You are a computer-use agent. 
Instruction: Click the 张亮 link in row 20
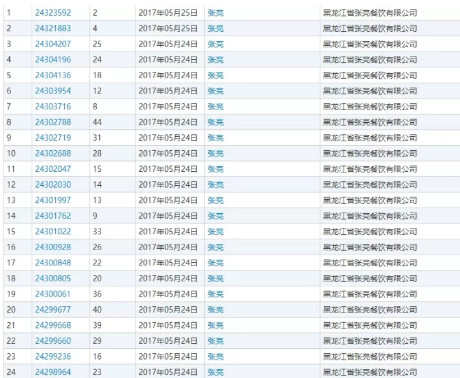click(216, 310)
